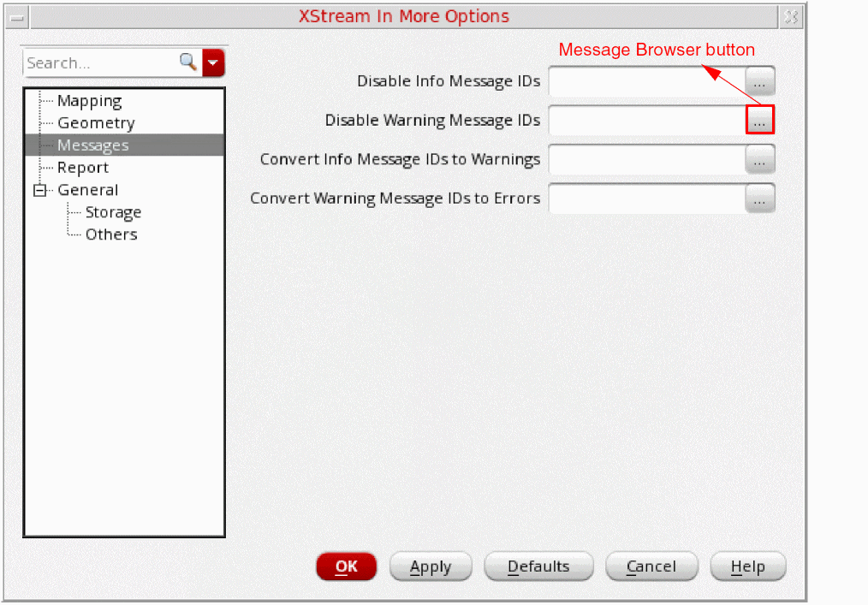Focus Convert Info Message IDs to Warnings field
Viewport: 868px width, 605px height.
[646, 159]
